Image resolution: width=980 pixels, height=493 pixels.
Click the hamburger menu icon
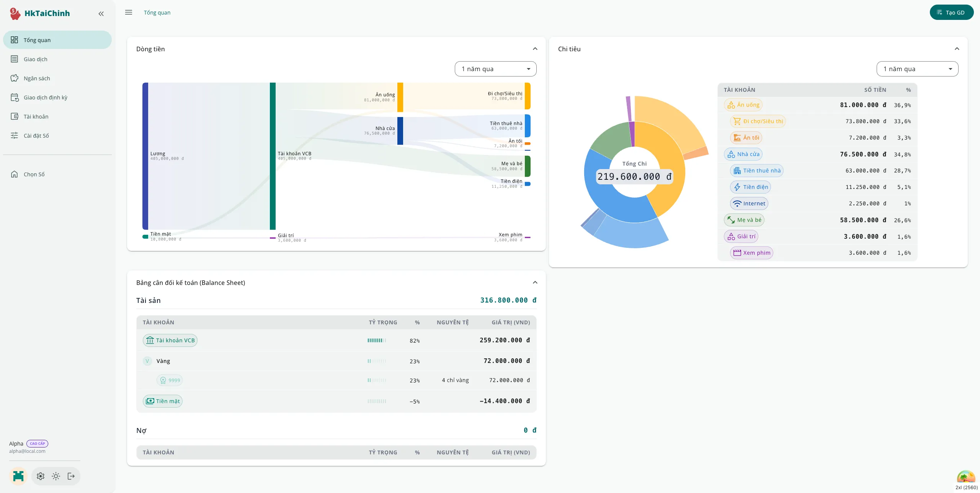pos(129,13)
